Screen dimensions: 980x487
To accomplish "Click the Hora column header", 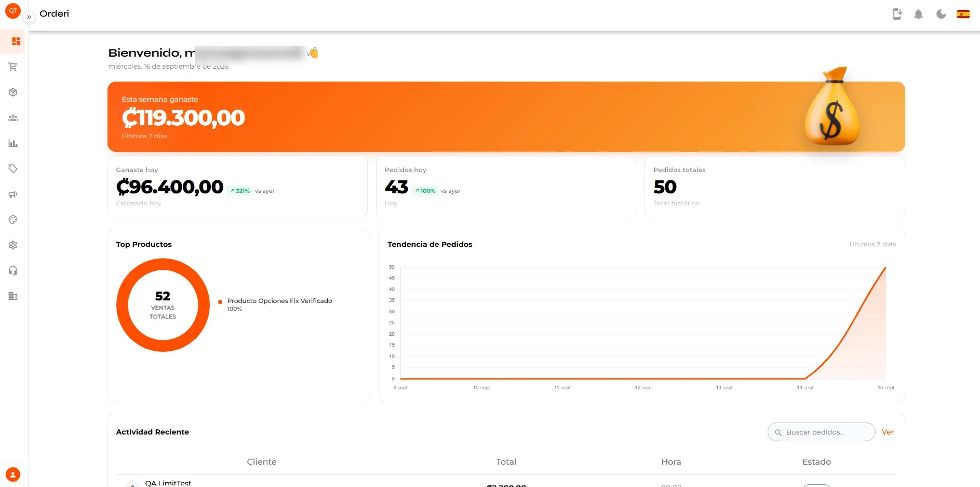I will 671,462.
